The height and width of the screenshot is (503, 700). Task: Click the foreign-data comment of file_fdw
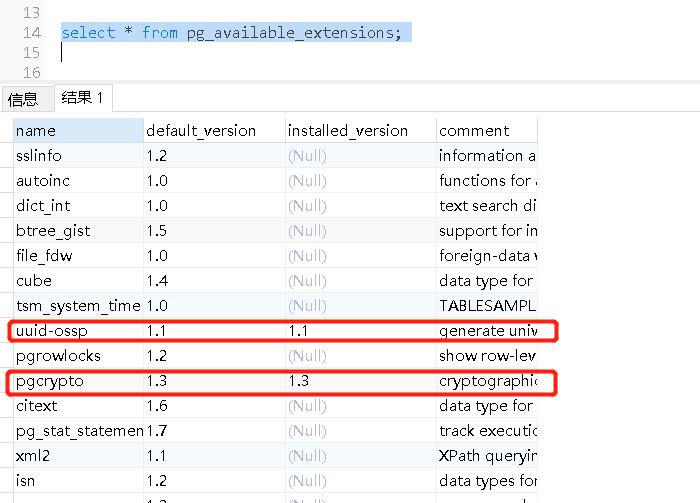(487, 256)
